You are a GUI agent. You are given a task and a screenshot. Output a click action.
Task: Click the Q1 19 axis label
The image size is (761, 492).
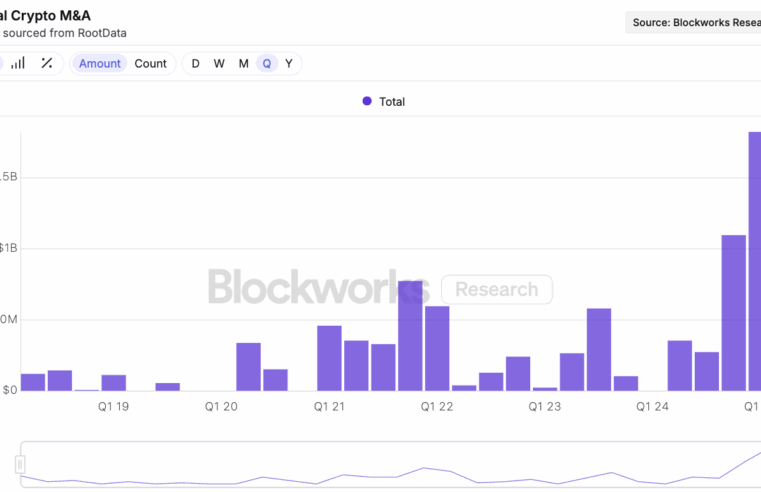(114, 407)
